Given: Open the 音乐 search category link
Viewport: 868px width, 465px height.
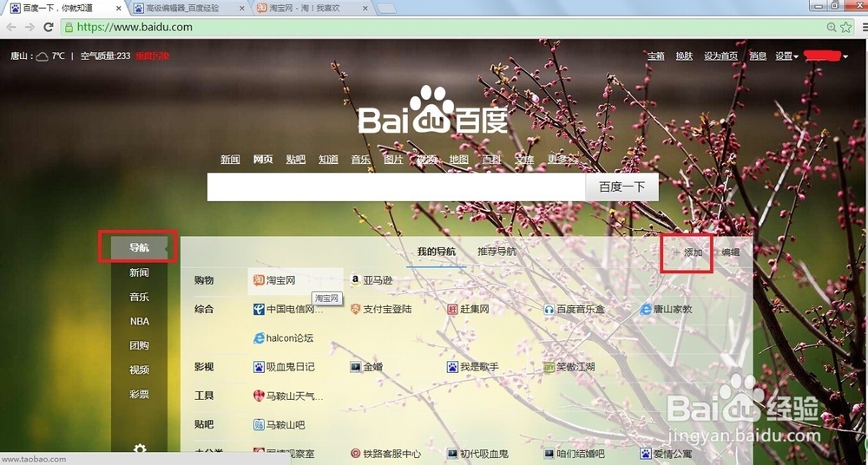Looking at the screenshot, I should tap(361, 160).
